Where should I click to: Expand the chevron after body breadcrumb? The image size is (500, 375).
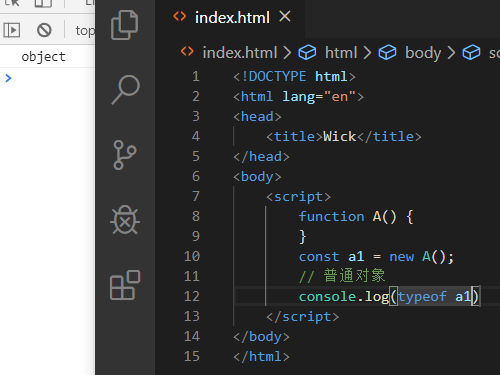[x=451, y=53]
